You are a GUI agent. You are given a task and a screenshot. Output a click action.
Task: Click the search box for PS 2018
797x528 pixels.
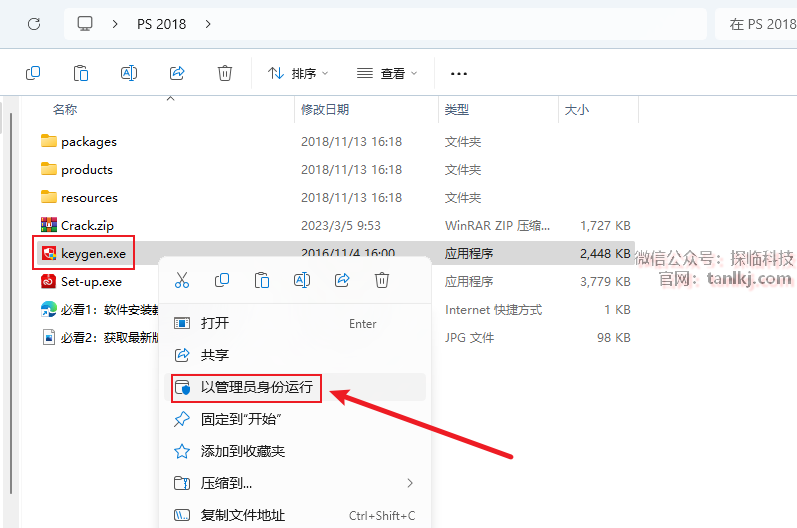coord(755,23)
